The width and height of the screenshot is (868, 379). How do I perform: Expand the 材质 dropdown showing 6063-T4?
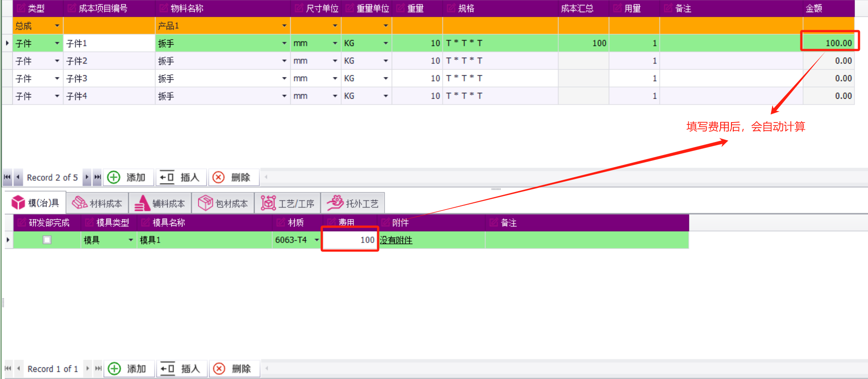[316, 240]
